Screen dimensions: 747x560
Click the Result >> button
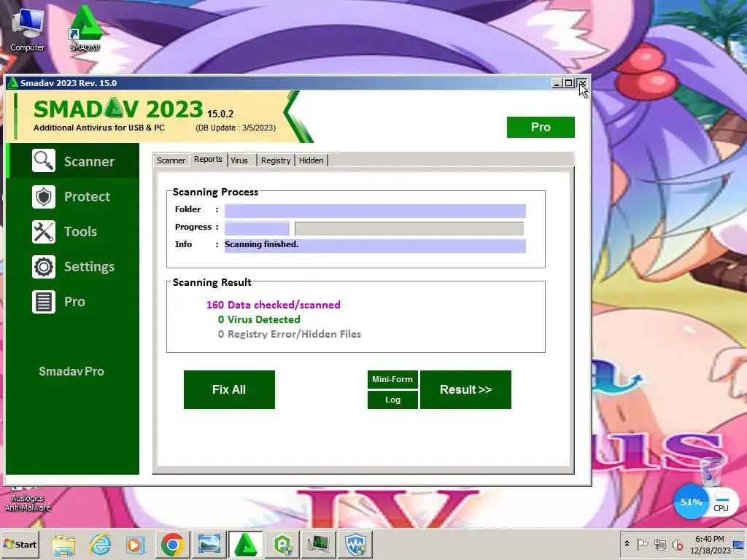click(x=465, y=389)
